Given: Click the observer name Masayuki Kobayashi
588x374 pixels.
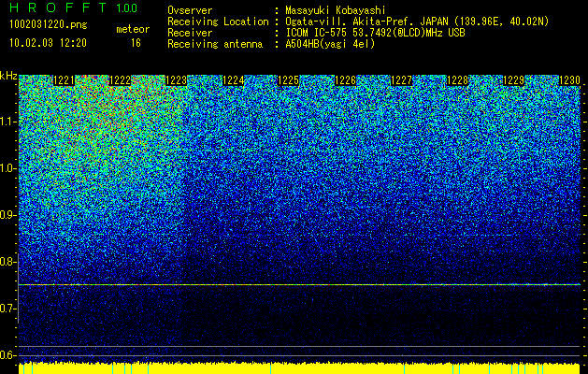Looking at the screenshot, I should [x=336, y=11].
